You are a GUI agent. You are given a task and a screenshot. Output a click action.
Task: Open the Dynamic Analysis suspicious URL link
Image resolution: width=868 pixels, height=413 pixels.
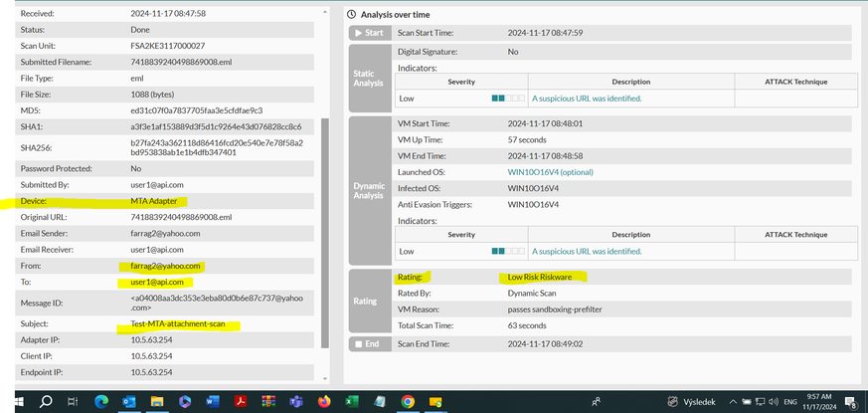pyautogui.click(x=587, y=251)
